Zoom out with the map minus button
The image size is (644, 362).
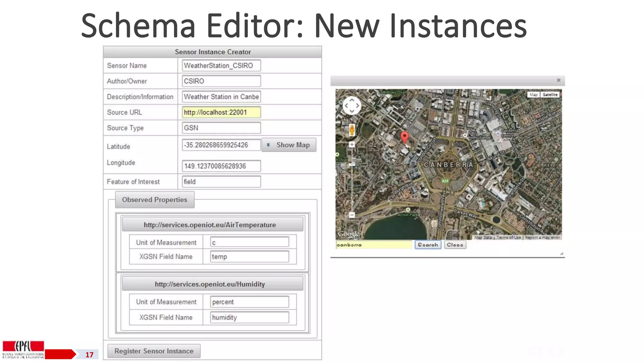pyautogui.click(x=352, y=215)
